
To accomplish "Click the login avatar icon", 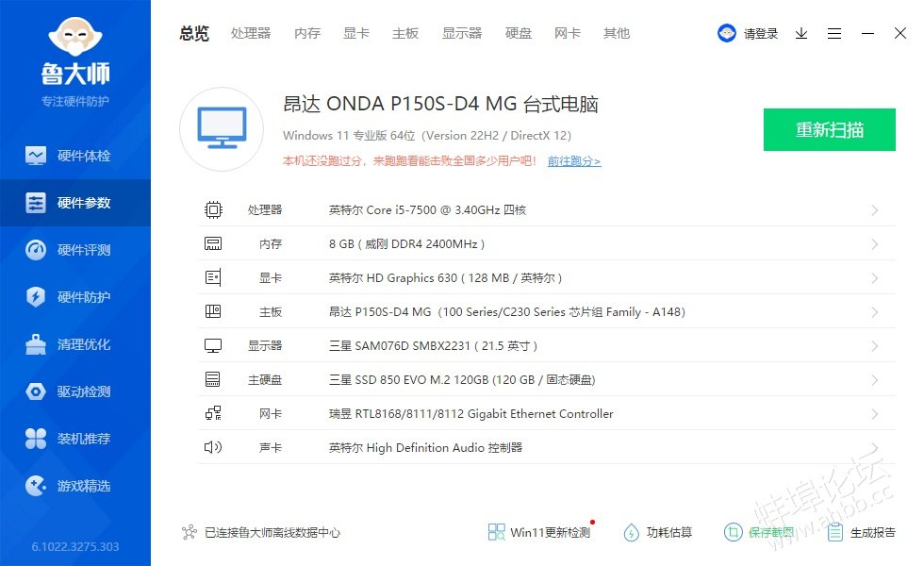I will pyautogui.click(x=727, y=33).
